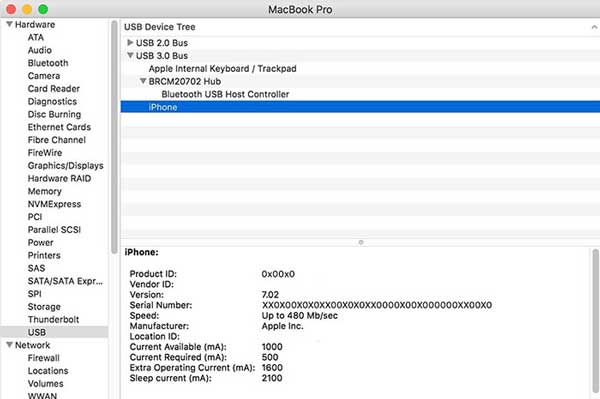
Task: Open Power in the sidebar
Action: pos(41,243)
